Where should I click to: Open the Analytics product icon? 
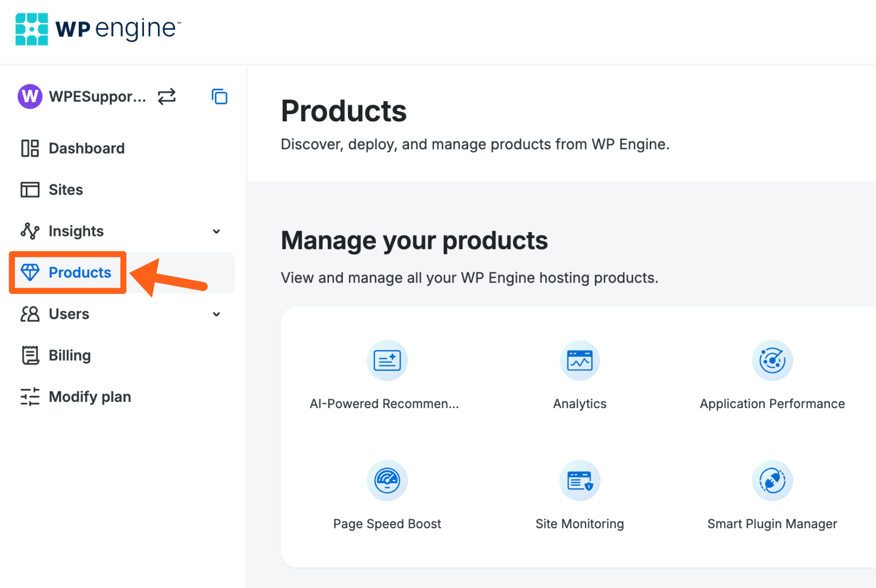[579, 361]
